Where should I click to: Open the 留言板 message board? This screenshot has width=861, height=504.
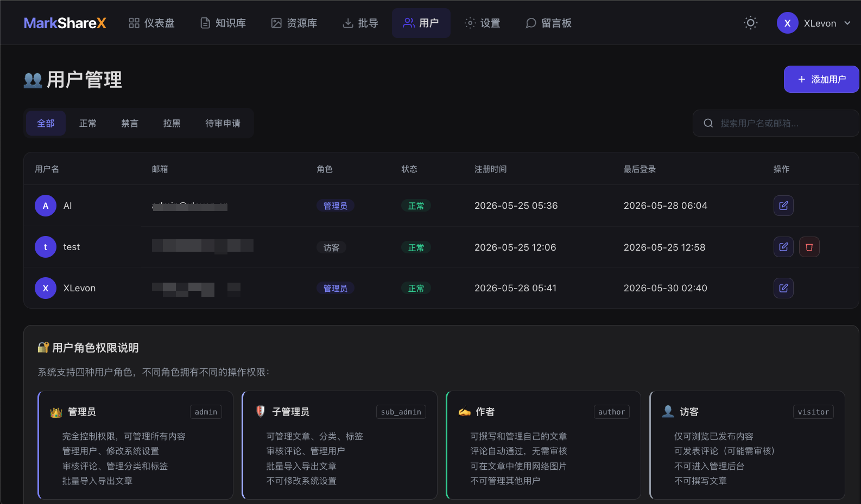[x=549, y=23]
